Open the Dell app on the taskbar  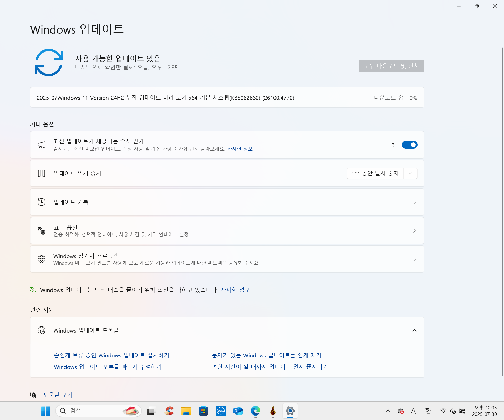point(221,411)
